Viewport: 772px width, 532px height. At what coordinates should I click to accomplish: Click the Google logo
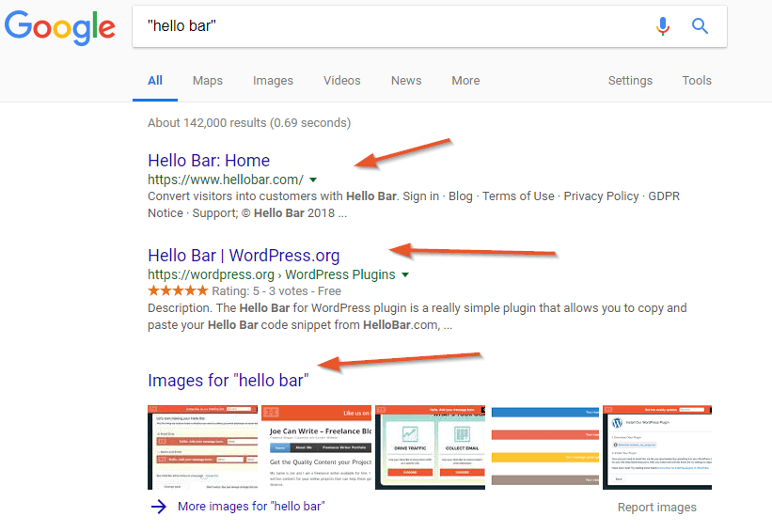pos(60,28)
